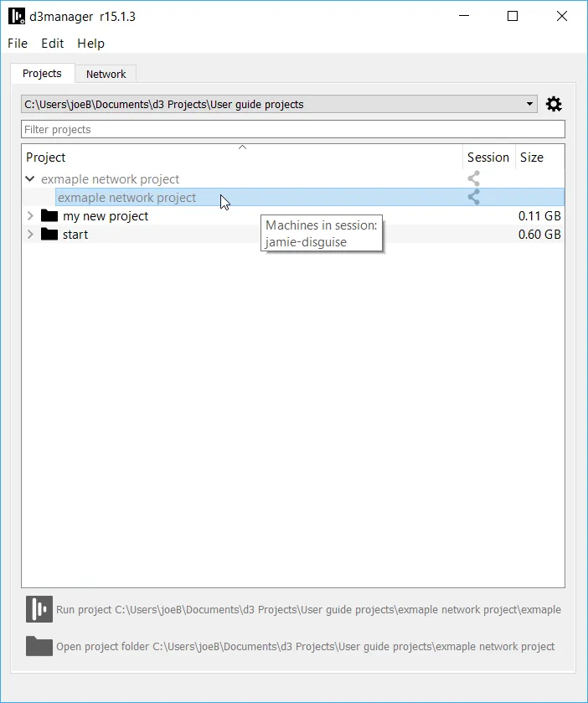Image resolution: width=588 pixels, height=703 pixels.
Task: Sort list by Size column header
Action: 532,158
